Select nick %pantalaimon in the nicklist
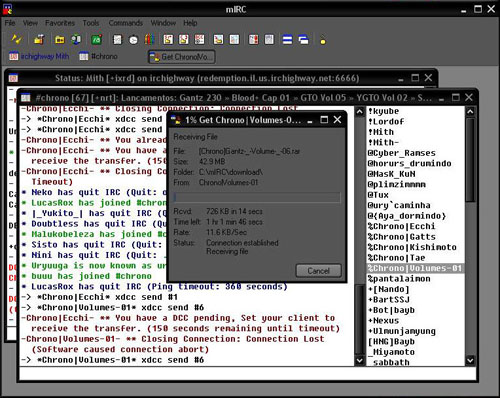500x398 pixels. pyautogui.click(x=399, y=279)
